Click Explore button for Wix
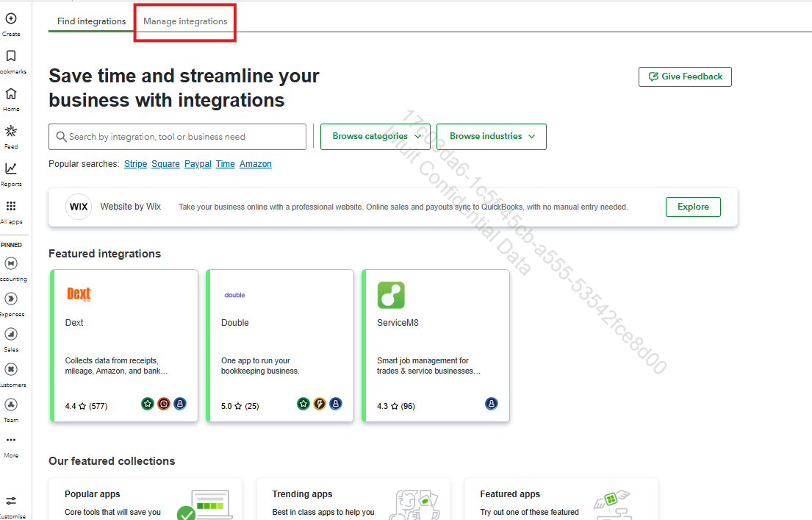812x520 pixels. coord(693,207)
